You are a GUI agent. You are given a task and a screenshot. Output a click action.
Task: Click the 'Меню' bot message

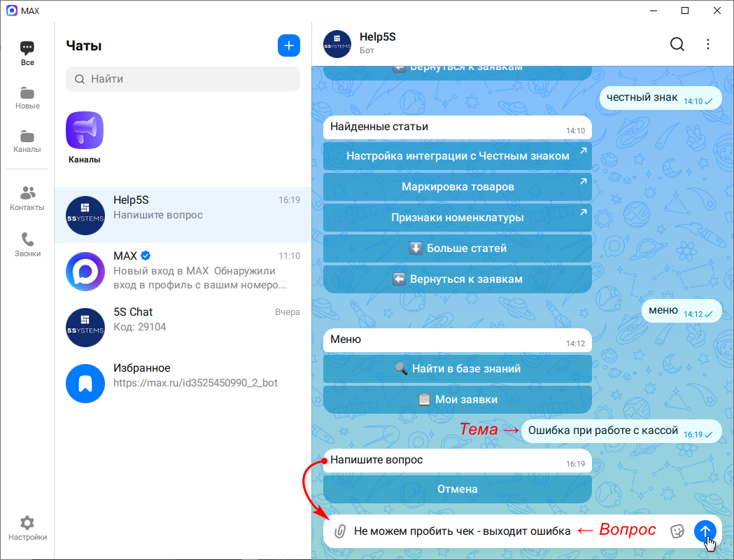click(x=458, y=340)
